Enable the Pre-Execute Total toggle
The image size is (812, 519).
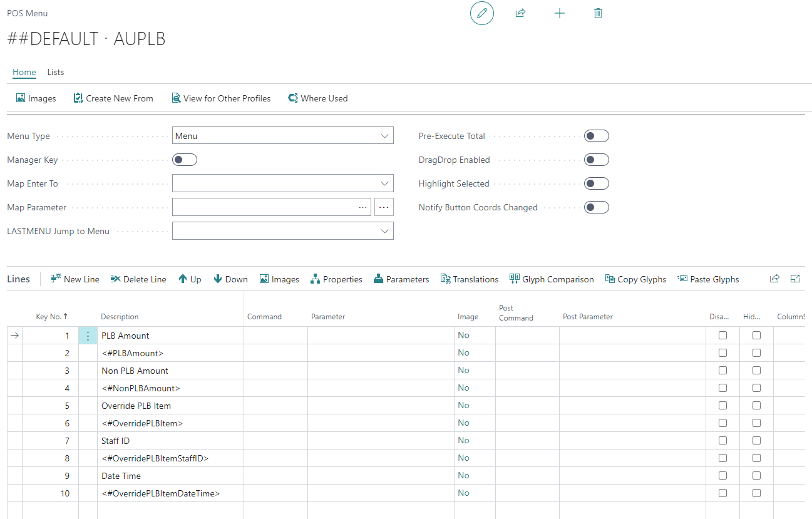click(x=596, y=136)
